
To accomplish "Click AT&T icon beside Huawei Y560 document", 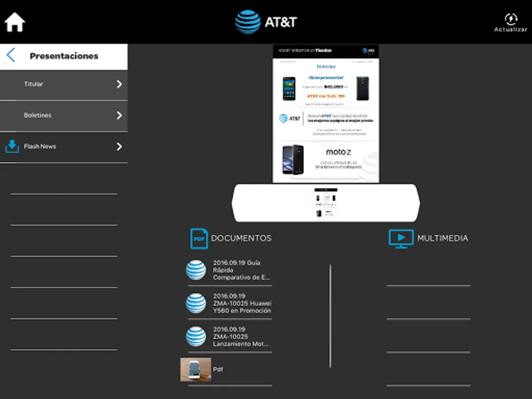I will coord(196,303).
